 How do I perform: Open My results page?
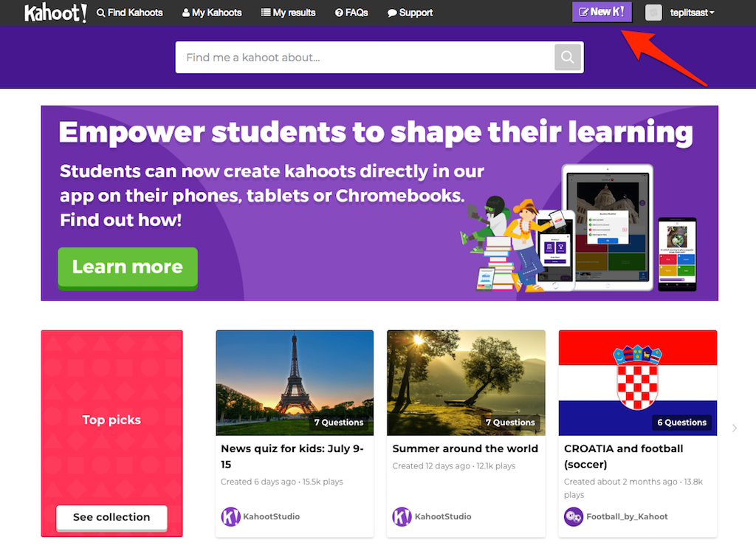pyautogui.click(x=288, y=13)
